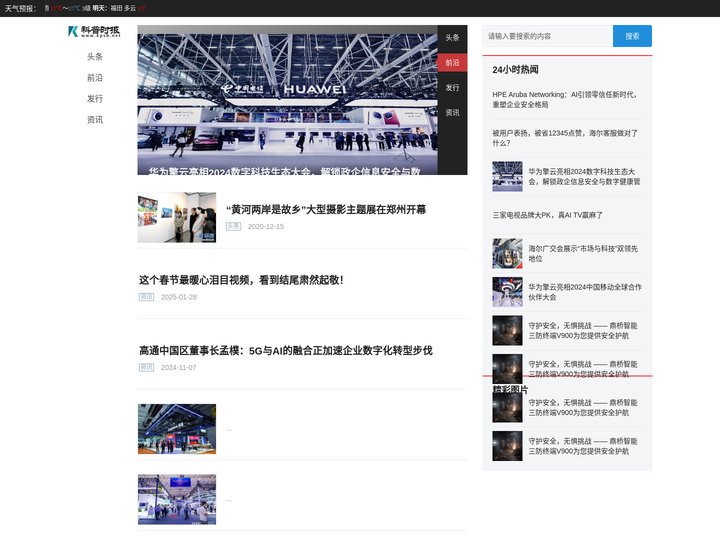Open 海尔广交会展示 article link
This screenshot has width=720, height=540.
(583, 253)
